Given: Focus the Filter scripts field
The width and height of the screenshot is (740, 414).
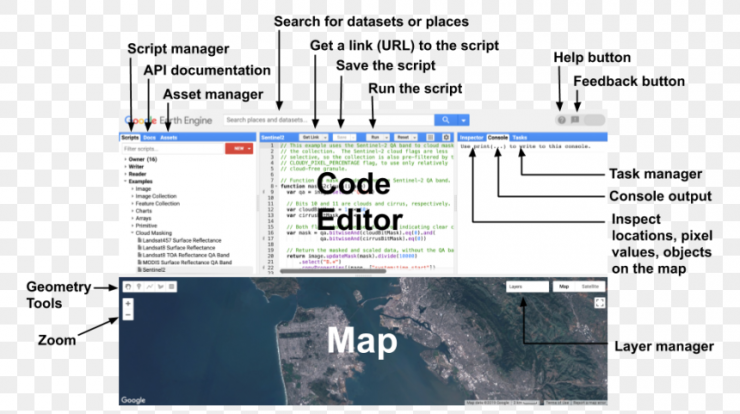Looking at the screenshot, I should 172,149.
